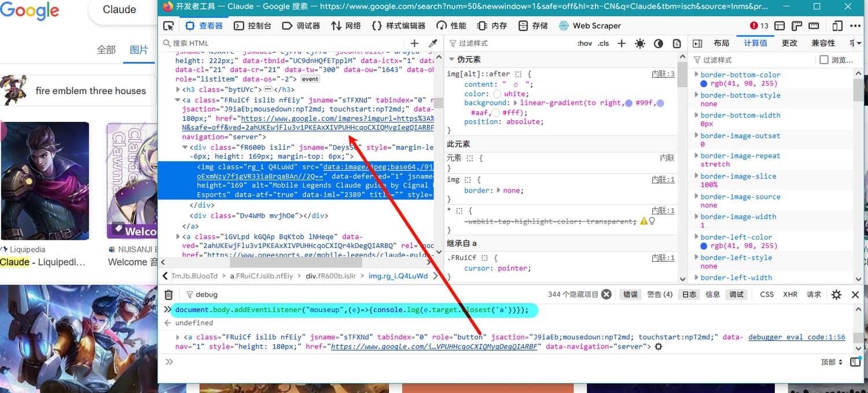Toggle the 错误 console filter
868x393 pixels.
click(630, 295)
